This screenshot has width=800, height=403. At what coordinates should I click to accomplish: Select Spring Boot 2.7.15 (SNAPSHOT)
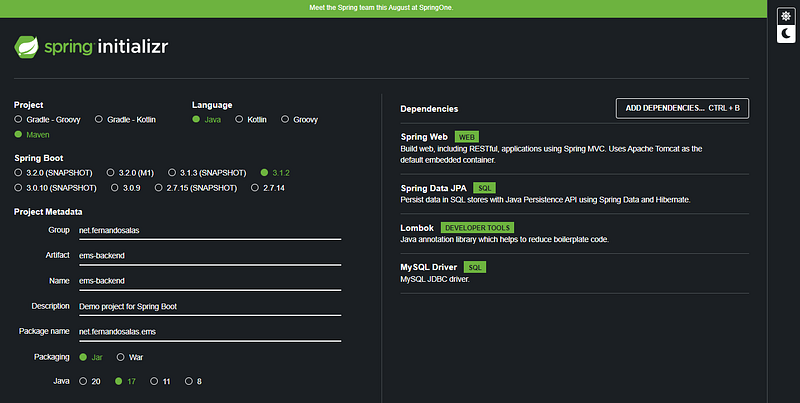tap(196, 188)
